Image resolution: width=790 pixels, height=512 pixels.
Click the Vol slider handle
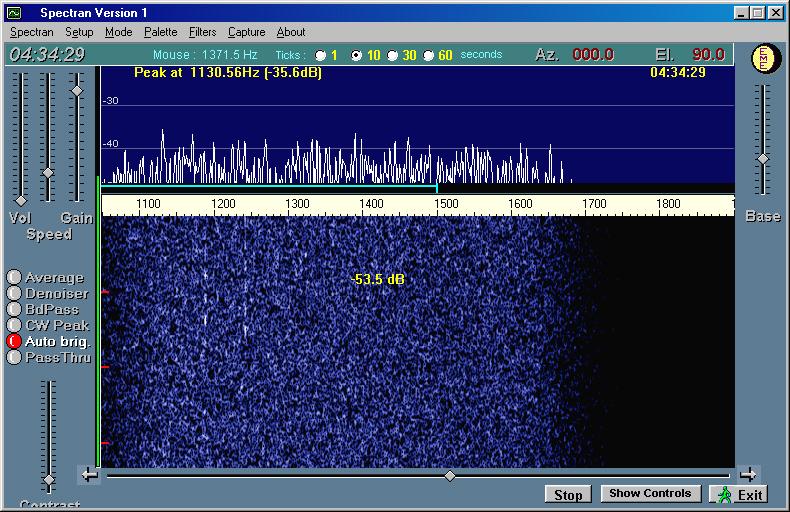(x=21, y=201)
